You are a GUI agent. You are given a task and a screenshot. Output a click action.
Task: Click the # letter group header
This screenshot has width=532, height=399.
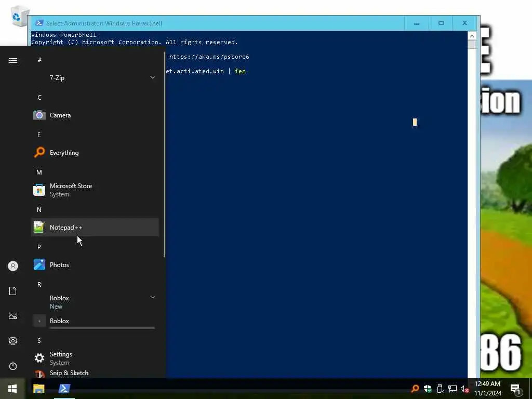[x=39, y=60]
